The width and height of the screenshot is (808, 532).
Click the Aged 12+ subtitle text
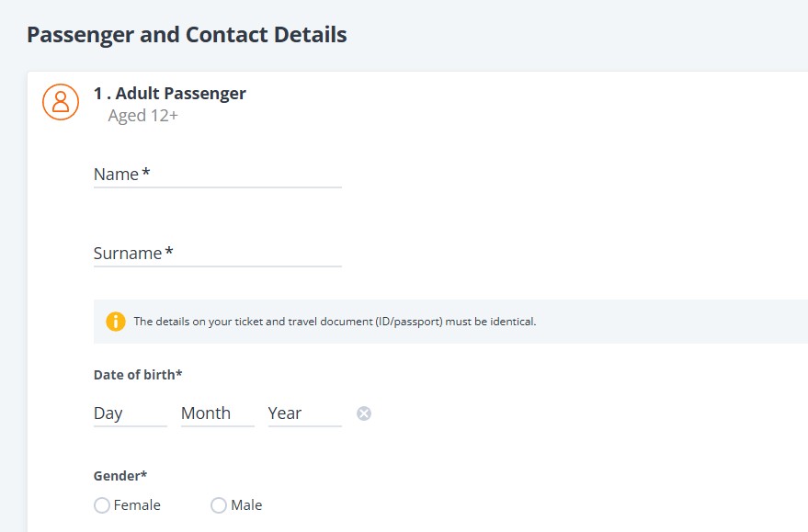(142, 116)
